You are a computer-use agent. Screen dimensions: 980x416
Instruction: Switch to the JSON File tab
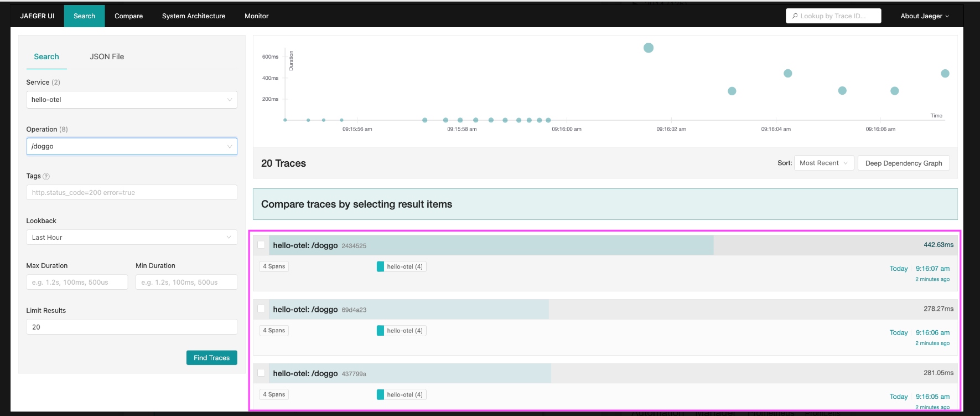tap(107, 57)
